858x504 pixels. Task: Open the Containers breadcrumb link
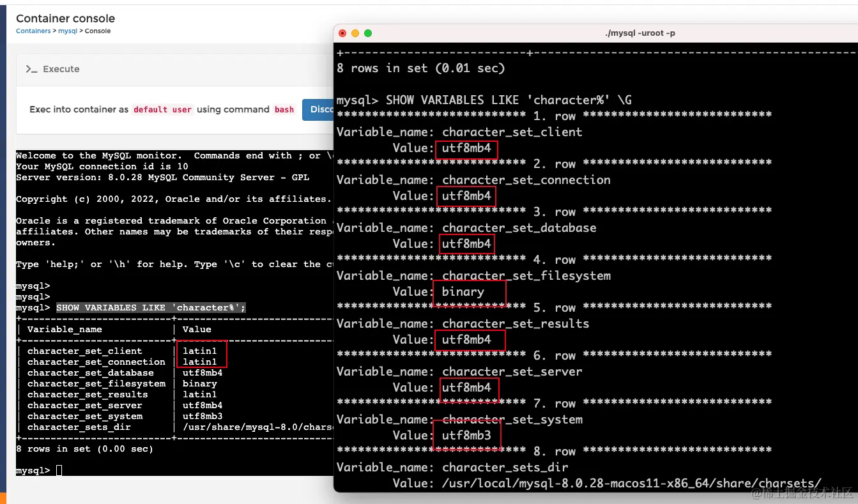(33, 31)
